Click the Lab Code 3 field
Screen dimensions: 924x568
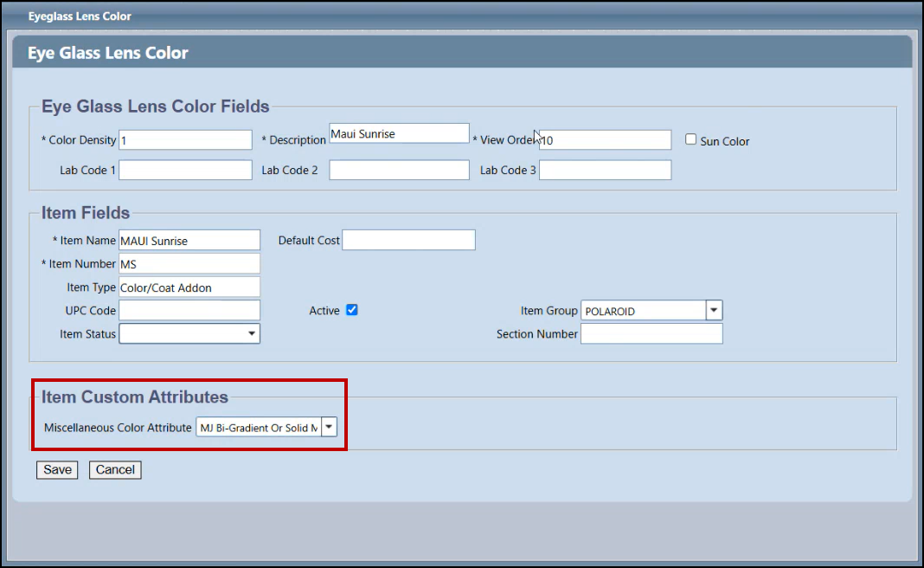tap(605, 170)
